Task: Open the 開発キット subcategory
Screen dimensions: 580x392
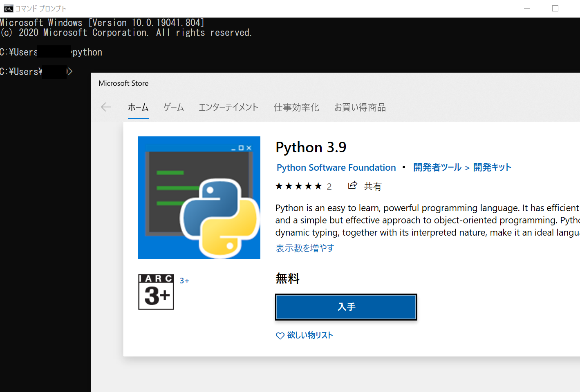Action: pyautogui.click(x=492, y=167)
